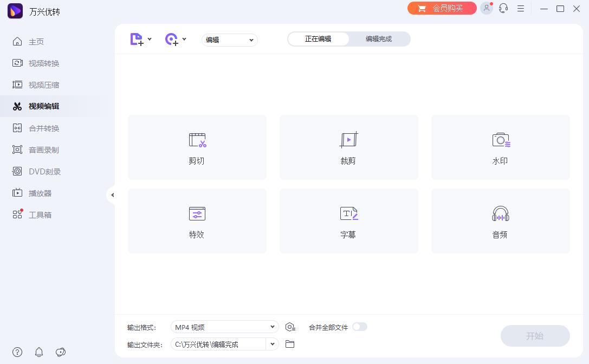Click the 会员购买 purchase button
Viewport: 589px width, 364px height.
point(442,8)
